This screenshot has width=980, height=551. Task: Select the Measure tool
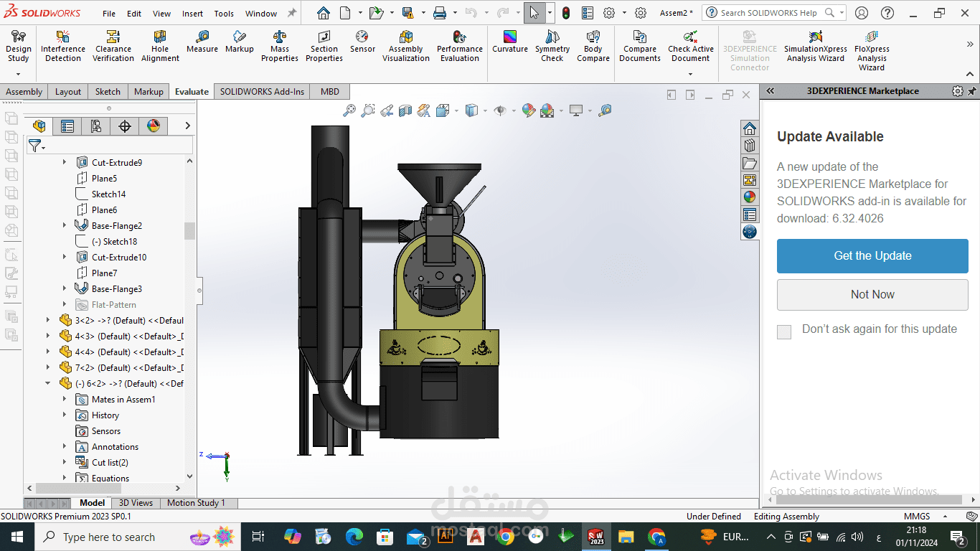[202, 42]
